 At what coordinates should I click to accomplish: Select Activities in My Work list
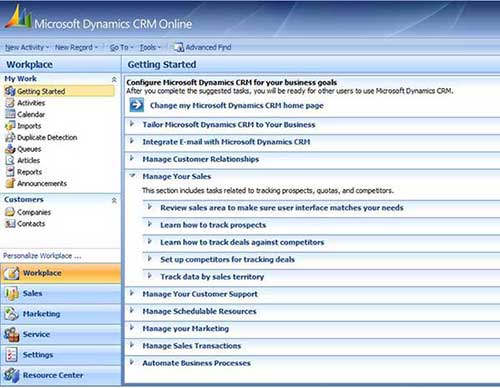pos(31,103)
